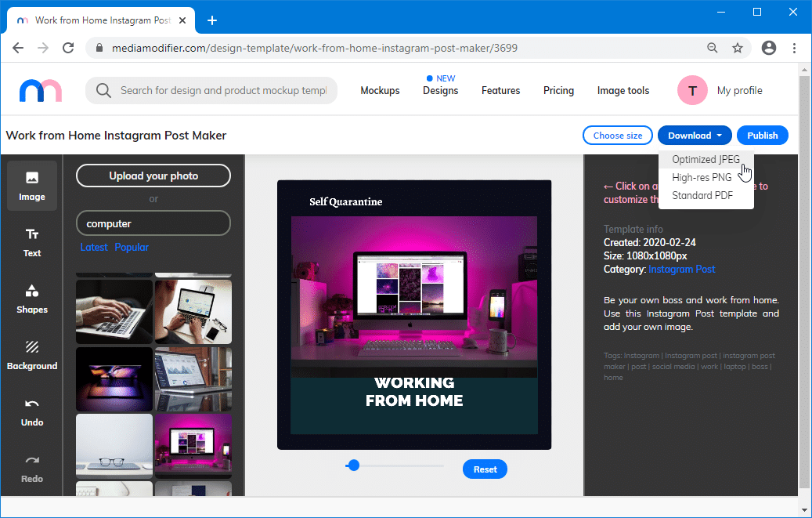Image resolution: width=812 pixels, height=518 pixels.
Task: Expand the Download dropdown button
Action: [695, 136]
